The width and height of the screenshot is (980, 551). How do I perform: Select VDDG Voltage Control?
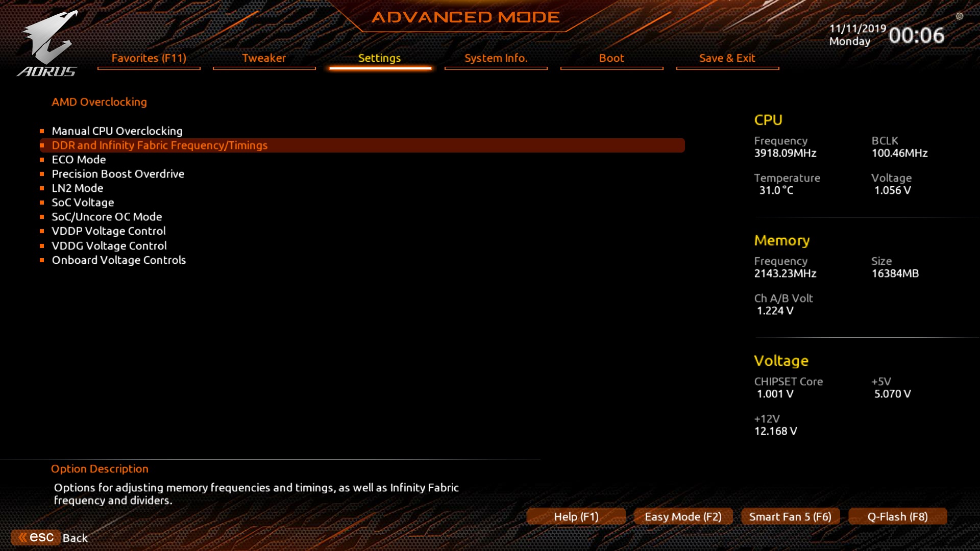point(109,245)
